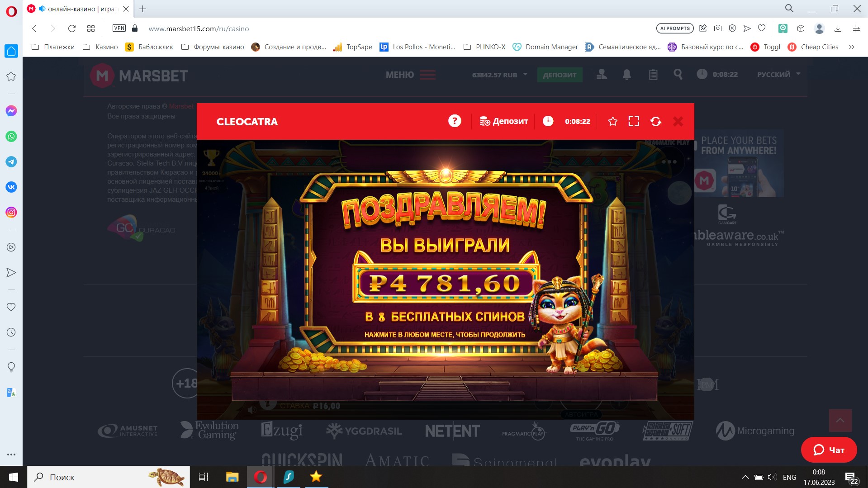
Task: Open Telegram in Opera sidebar
Action: point(11,161)
